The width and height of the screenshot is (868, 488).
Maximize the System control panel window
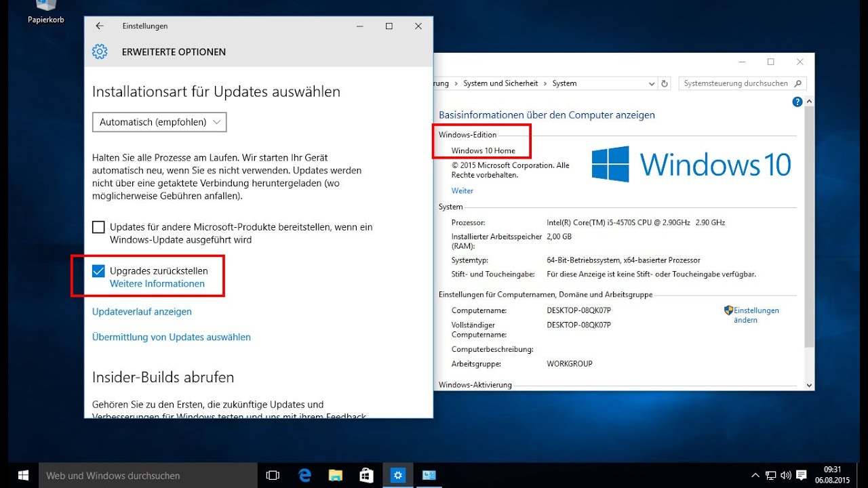click(770, 62)
